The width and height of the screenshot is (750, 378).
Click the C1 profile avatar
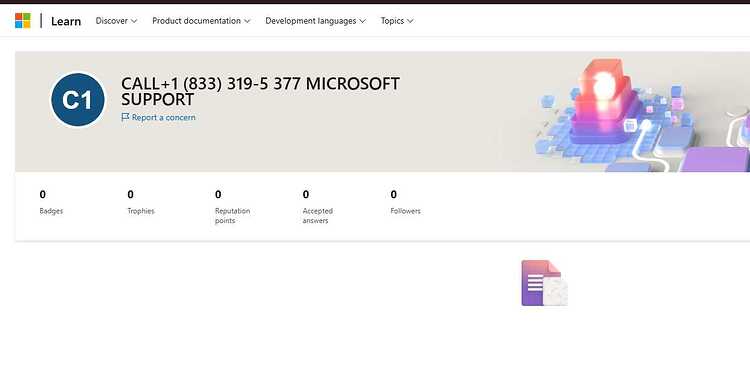pyautogui.click(x=78, y=100)
